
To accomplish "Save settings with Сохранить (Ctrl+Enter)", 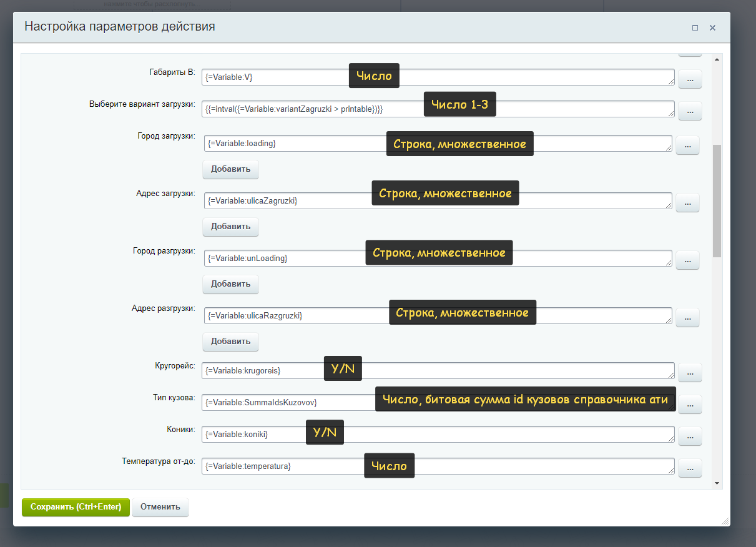I will 76,507.
